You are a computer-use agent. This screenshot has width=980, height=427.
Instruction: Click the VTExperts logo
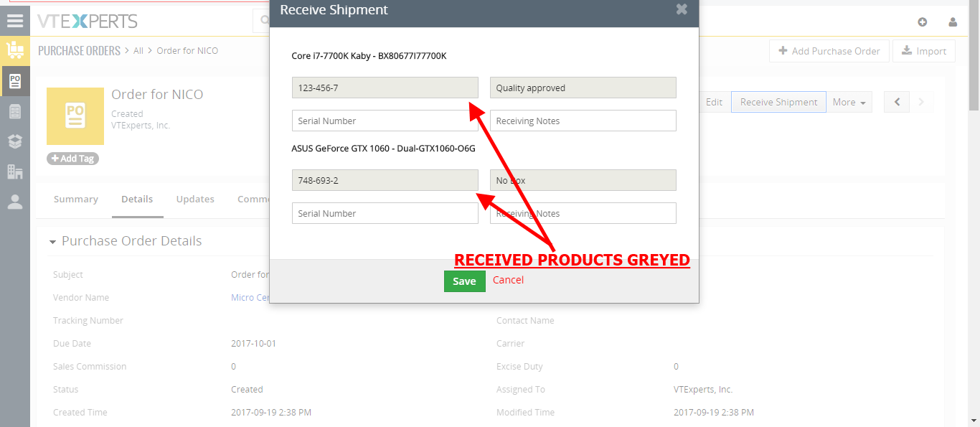88,22
